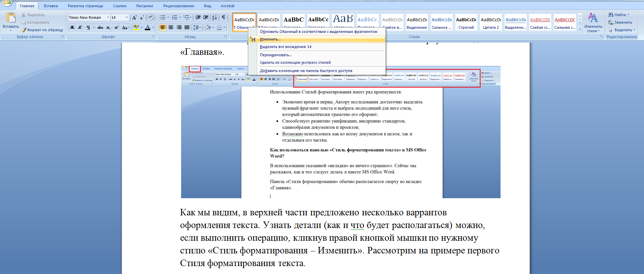Apply the Цитата 2 style
The height and width of the screenshot is (274, 644).
(x=491, y=22)
